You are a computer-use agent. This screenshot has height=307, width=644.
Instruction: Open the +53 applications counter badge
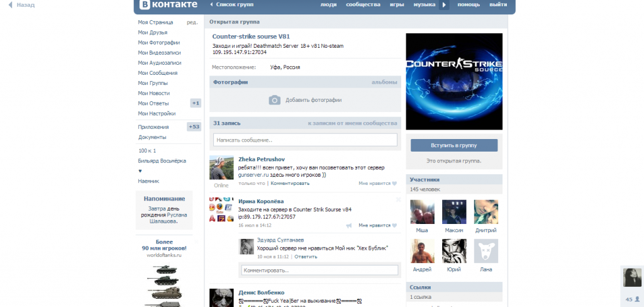click(194, 127)
